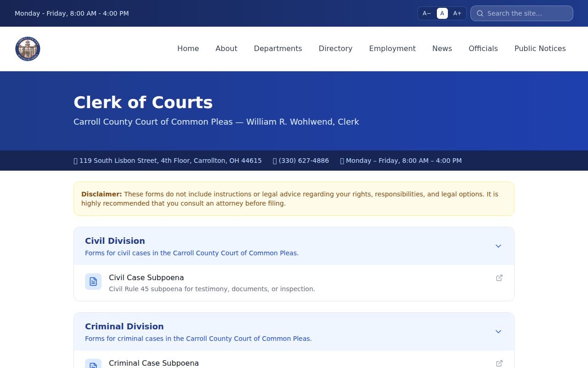This screenshot has width=588, height=368.
Task: Open the Directory menu item
Action: pyautogui.click(x=336, y=49)
